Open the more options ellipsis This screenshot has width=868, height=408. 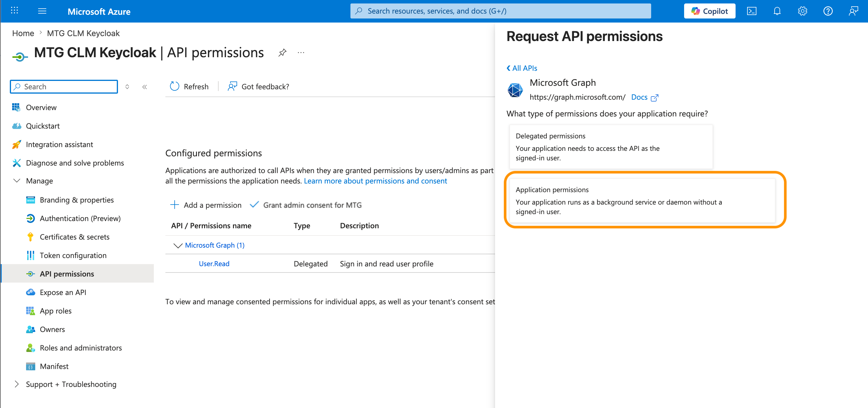click(301, 53)
